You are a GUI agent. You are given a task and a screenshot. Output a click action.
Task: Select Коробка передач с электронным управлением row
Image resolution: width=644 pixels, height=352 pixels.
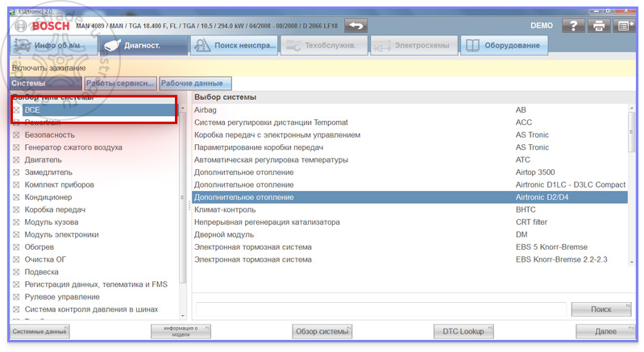(x=409, y=135)
